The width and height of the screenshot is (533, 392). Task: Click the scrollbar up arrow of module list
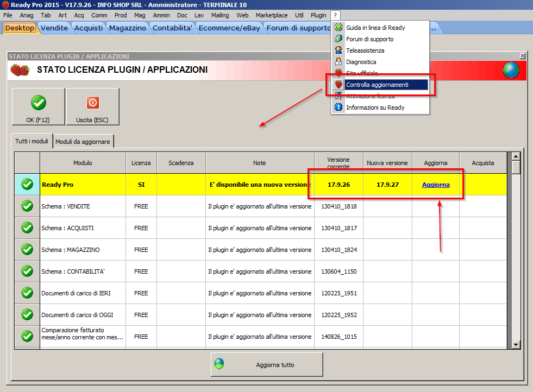(516, 156)
